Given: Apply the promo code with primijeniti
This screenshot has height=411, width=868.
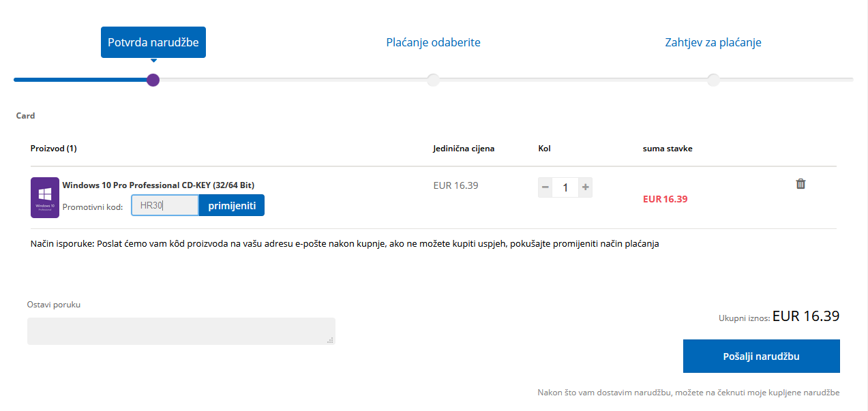Looking at the screenshot, I should click(232, 205).
